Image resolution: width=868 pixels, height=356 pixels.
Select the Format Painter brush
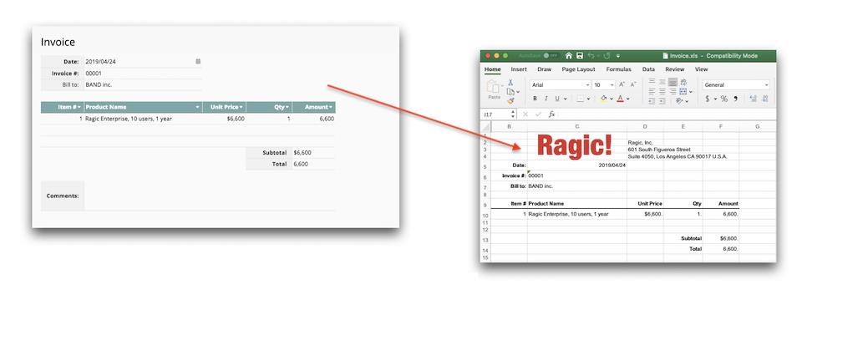[510, 101]
